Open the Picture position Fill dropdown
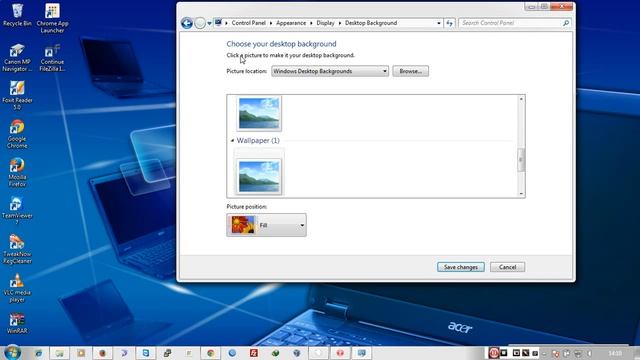The width and height of the screenshot is (640, 360). pos(267,225)
